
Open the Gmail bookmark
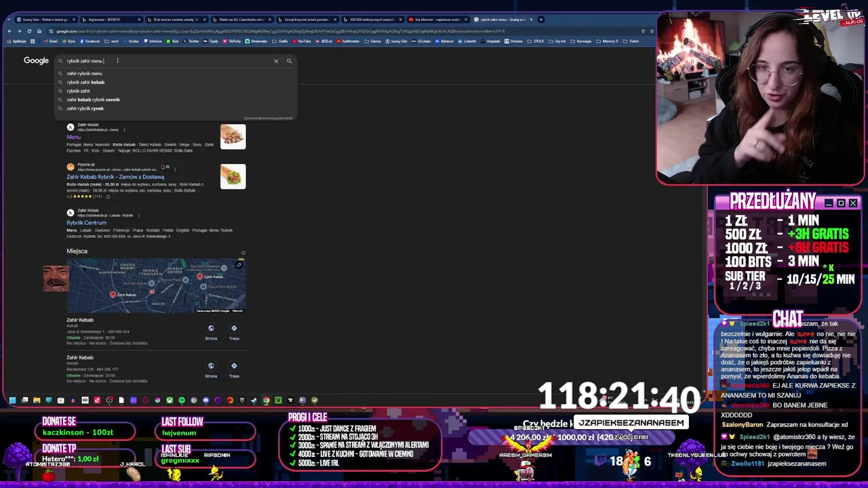pos(51,41)
